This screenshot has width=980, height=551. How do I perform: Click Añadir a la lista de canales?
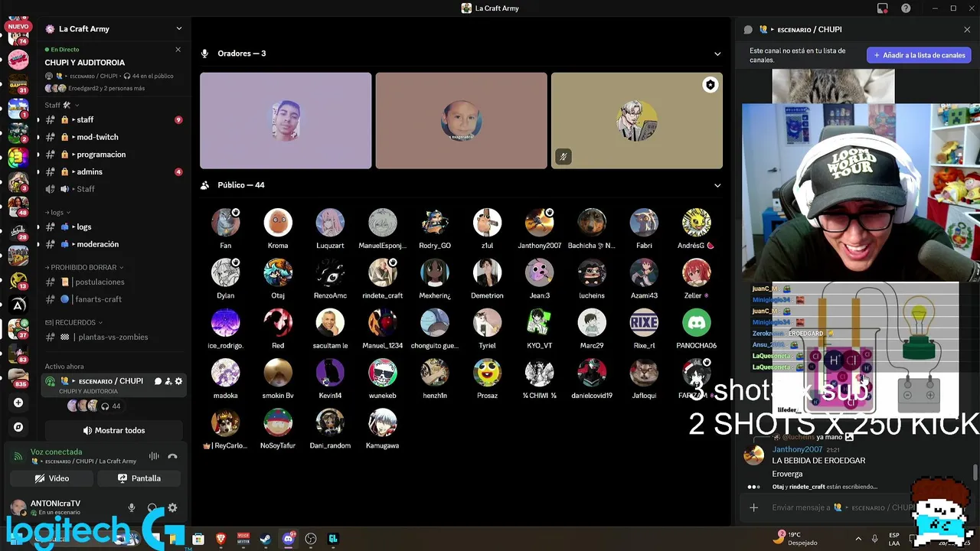tap(919, 55)
